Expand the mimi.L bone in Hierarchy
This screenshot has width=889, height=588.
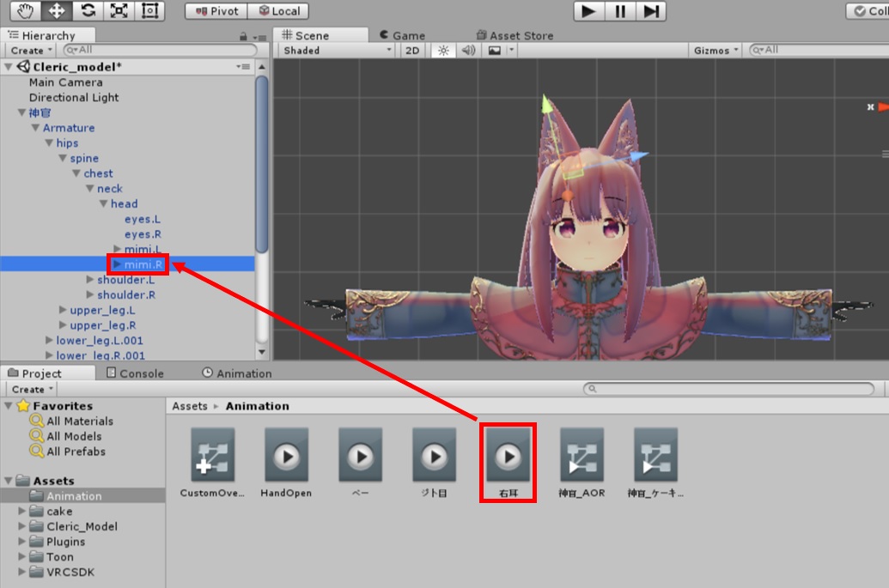pos(118,249)
